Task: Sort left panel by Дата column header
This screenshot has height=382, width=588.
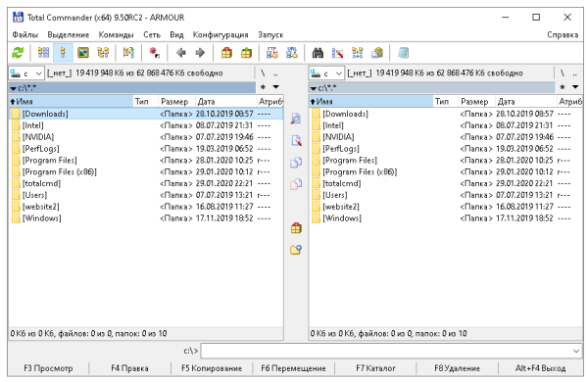Action: point(225,101)
